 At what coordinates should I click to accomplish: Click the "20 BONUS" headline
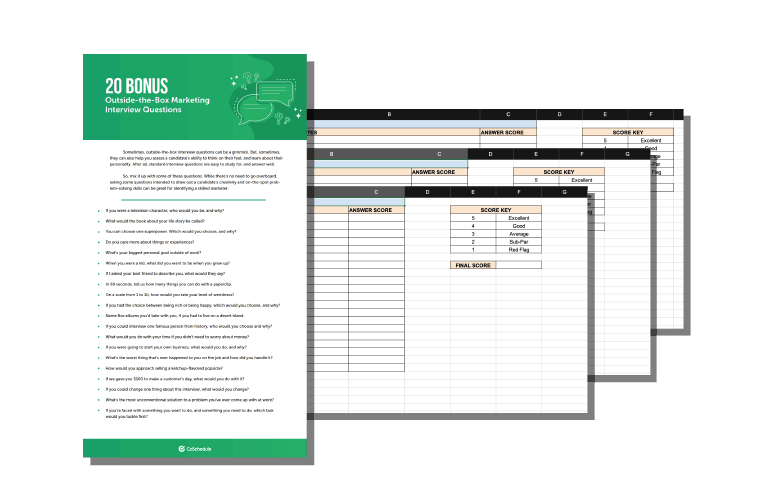137,86
